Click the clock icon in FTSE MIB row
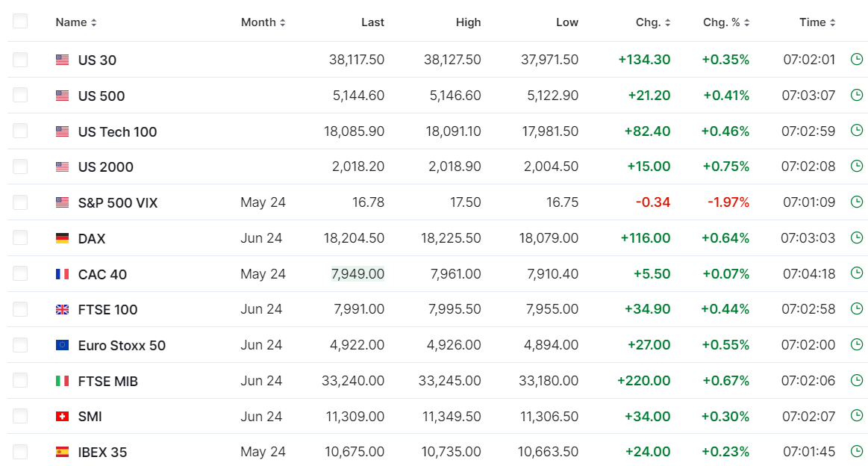 [856, 380]
